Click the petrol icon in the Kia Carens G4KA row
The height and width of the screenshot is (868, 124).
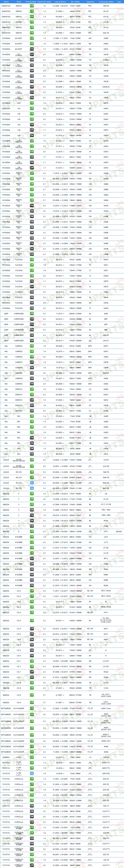(32, 357)
